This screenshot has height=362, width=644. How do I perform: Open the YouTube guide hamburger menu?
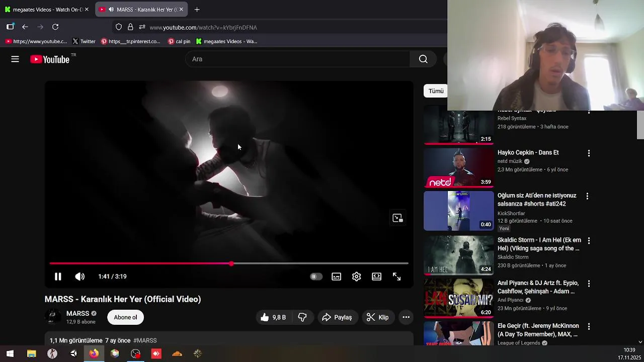tap(15, 59)
